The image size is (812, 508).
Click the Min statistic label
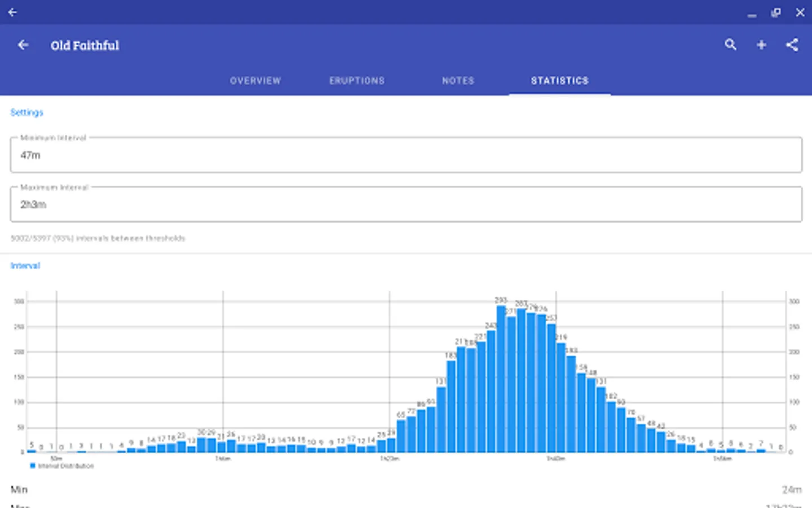coord(19,489)
